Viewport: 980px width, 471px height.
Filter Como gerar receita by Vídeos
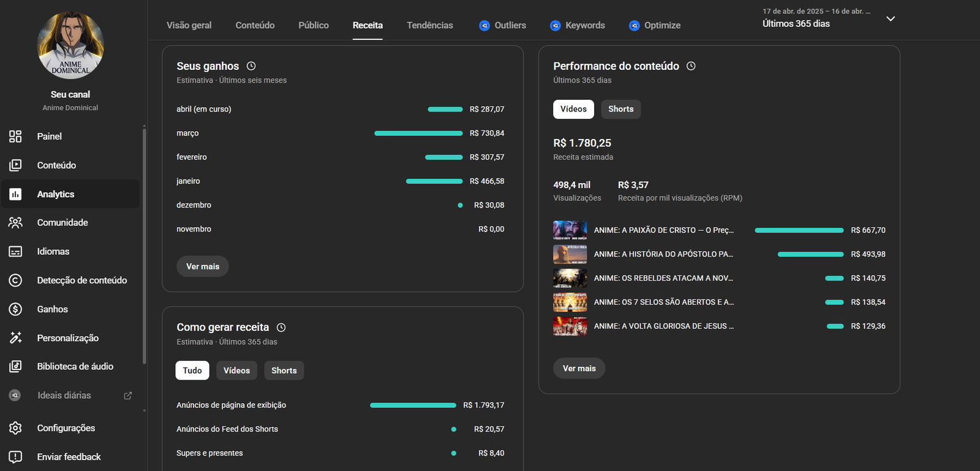pyautogui.click(x=236, y=371)
